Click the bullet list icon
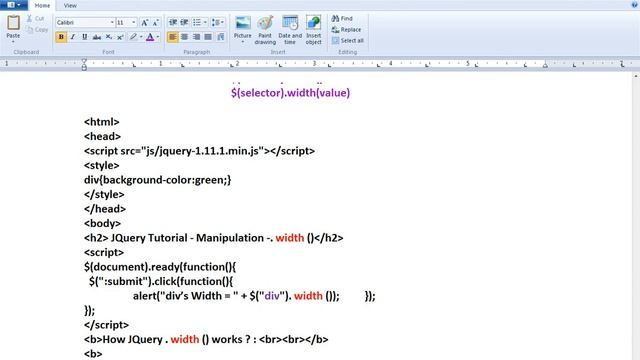 pos(197,22)
